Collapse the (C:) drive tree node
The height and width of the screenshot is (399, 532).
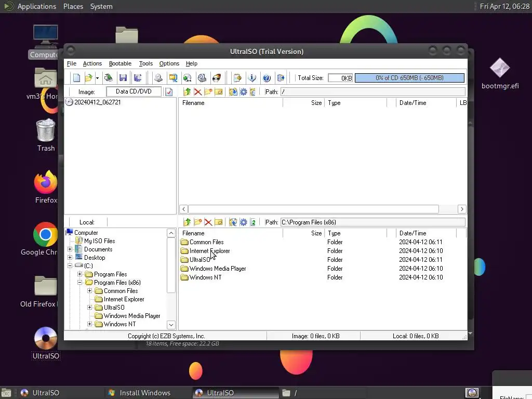[x=70, y=265]
